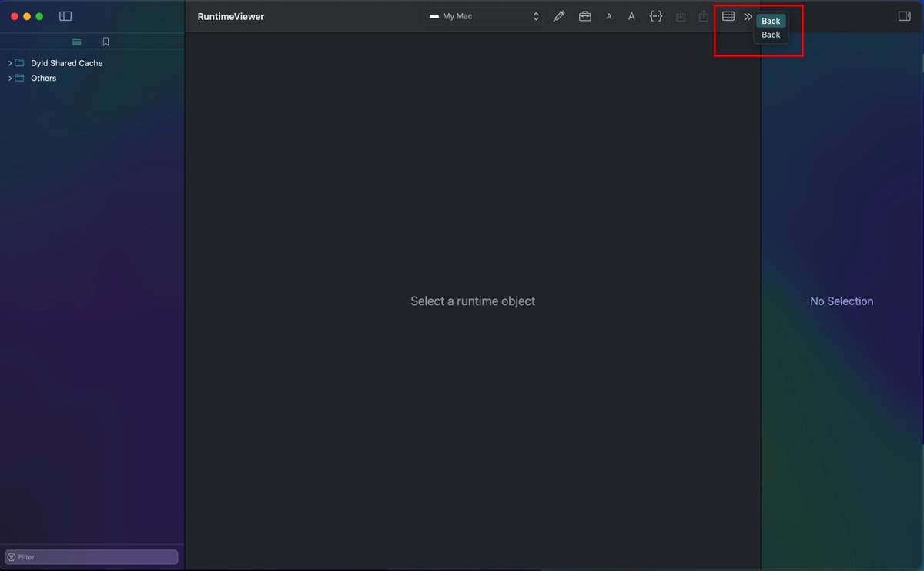The image size is (924, 571).
Task: Click the stacked rows list icon
Action: 728,16
